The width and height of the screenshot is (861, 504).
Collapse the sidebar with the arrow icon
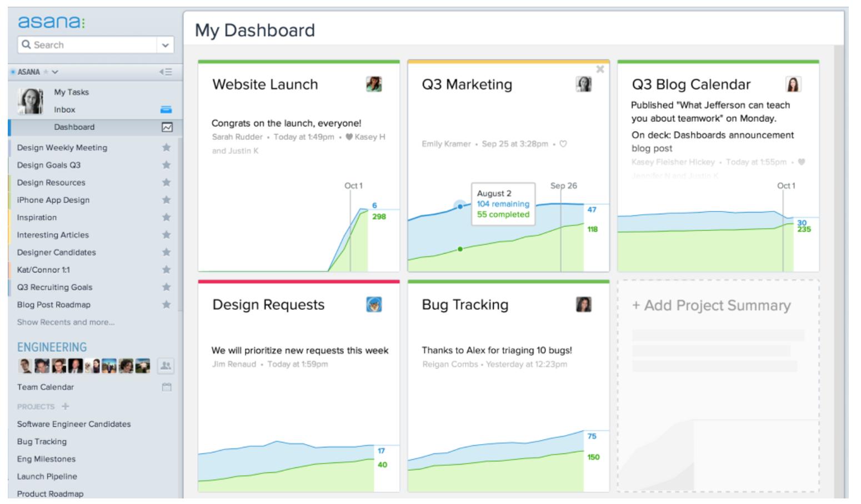[166, 72]
